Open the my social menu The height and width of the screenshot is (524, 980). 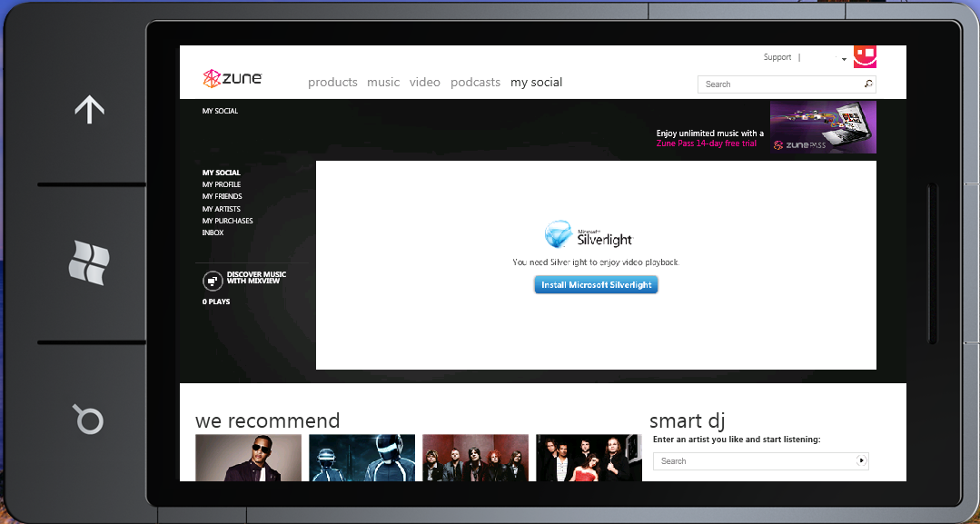pos(536,83)
